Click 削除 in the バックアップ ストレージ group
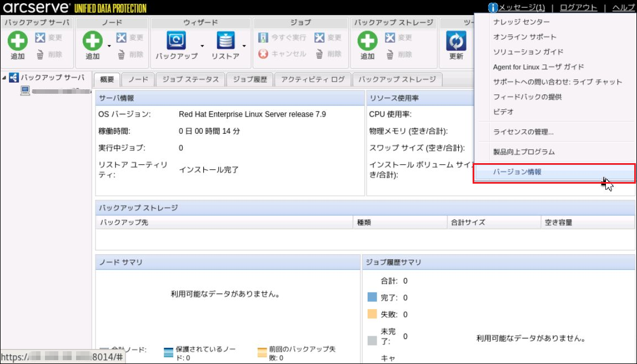The width and height of the screenshot is (637, 364). (399, 54)
